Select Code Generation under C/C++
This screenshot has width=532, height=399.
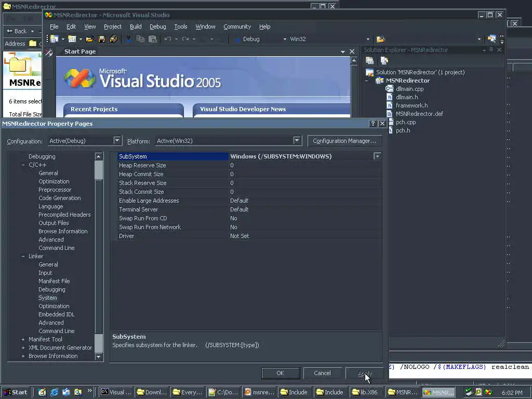click(x=60, y=198)
